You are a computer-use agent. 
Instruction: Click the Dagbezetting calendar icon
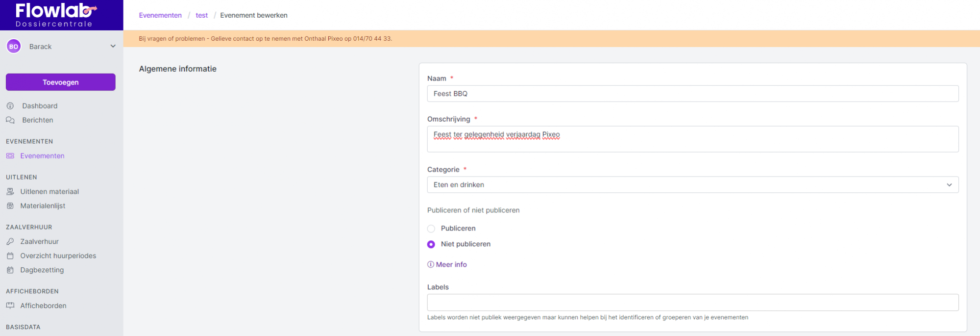[10, 270]
